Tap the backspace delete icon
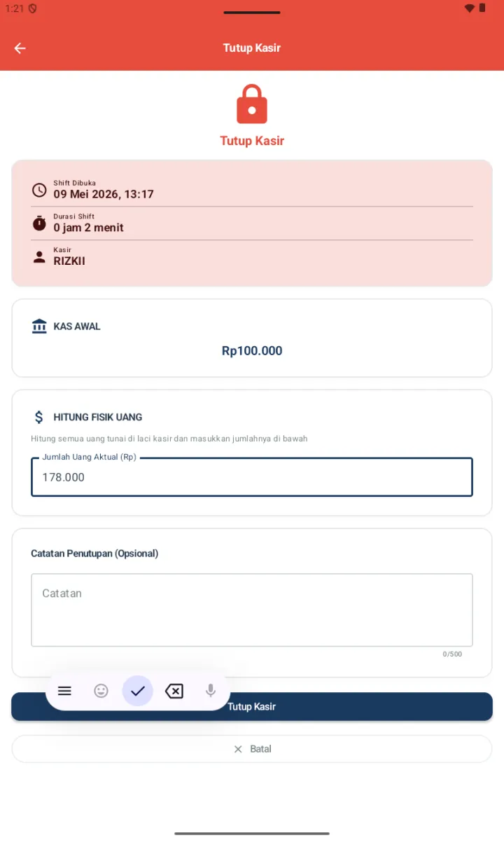This screenshot has height=845, width=504. pyautogui.click(x=174, y=692)
